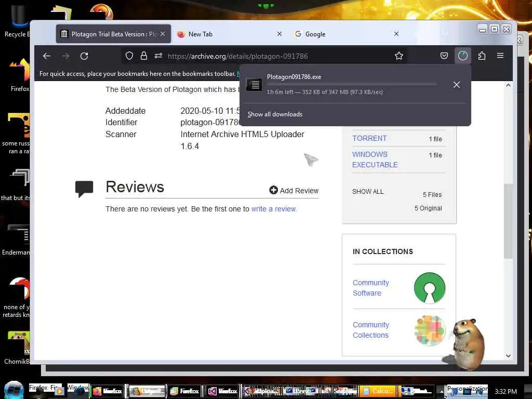Screen dimensions: 532x399
Task: Click the Addeddate label
Action: pyautogui.click(x=126, y=111)
